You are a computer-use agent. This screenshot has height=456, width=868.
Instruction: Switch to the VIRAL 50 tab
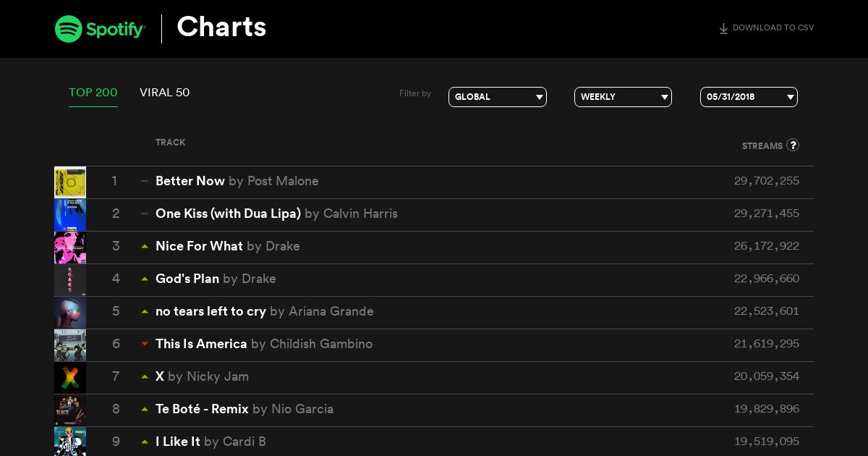(x=165, y=93)
